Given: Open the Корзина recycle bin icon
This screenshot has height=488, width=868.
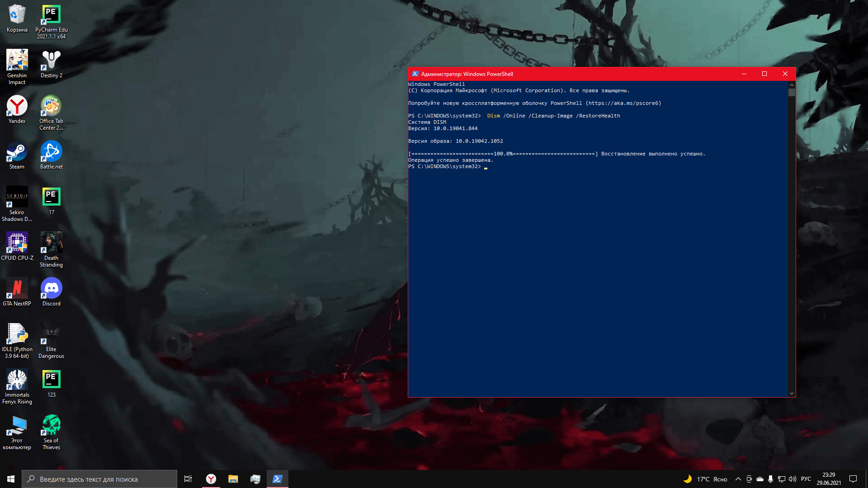Looking at the screenshot, I should point(17,19).
